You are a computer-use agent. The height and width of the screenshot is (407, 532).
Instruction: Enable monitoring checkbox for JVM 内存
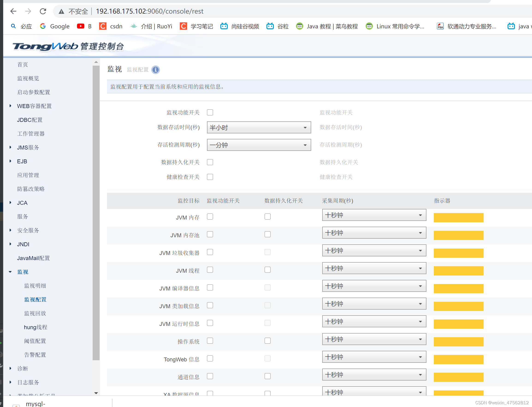point(210,216)
